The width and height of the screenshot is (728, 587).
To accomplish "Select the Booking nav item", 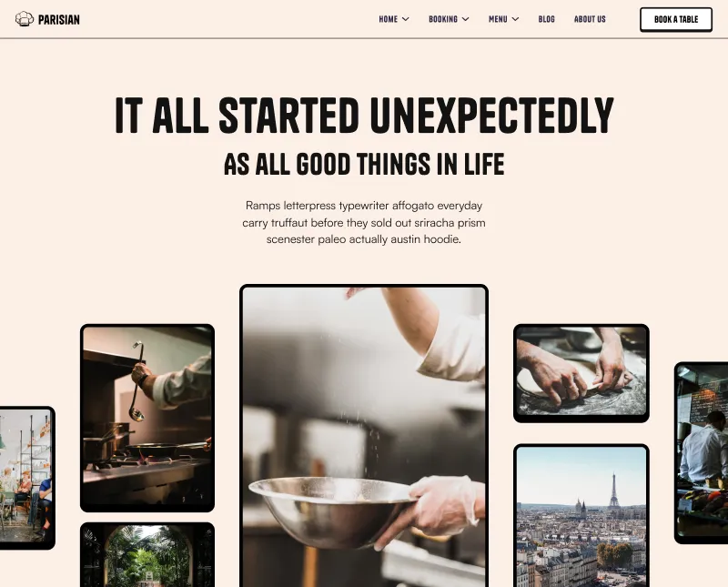I will 443,19.
